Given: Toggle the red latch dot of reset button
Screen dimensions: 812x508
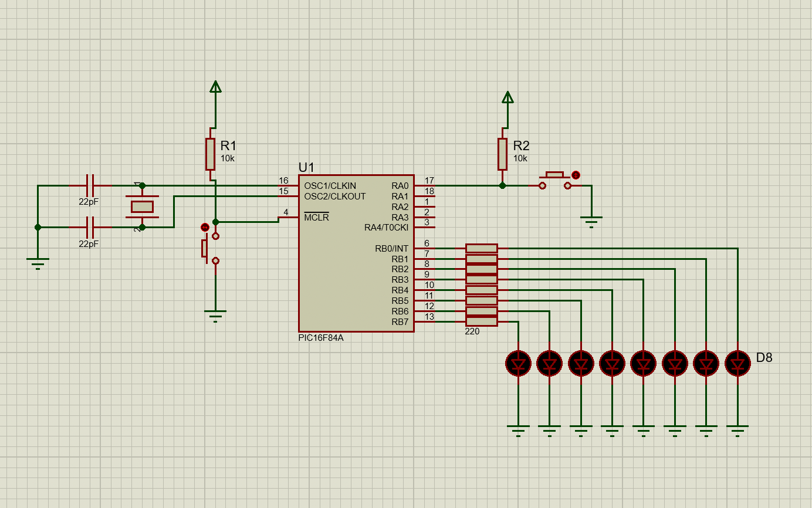Looking at the screenshot, I should tap(205, 227).
